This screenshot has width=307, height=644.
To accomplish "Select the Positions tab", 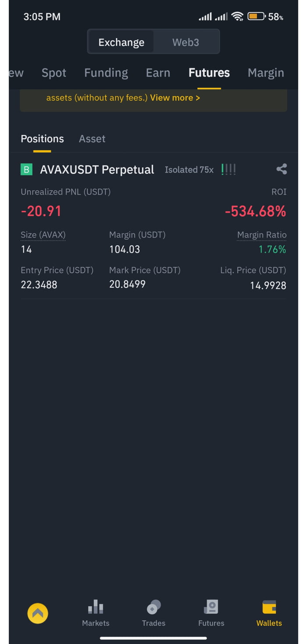I will [x=42, y=139].
